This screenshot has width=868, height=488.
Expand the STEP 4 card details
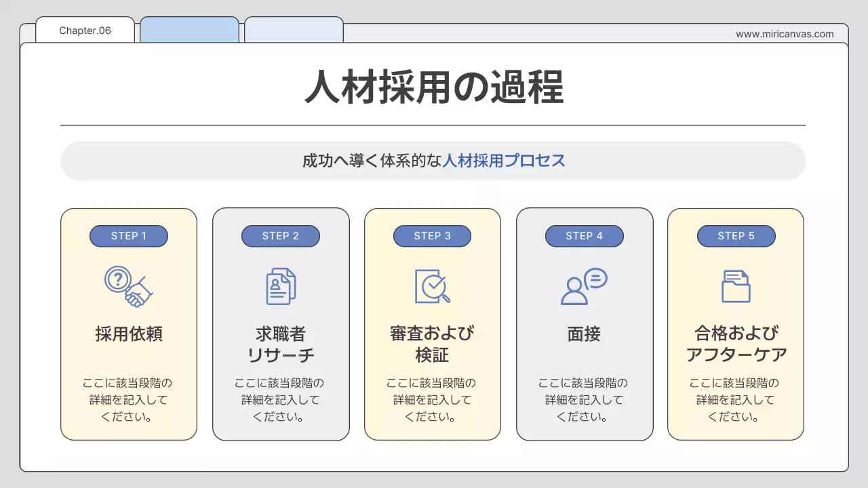(584, 324)
